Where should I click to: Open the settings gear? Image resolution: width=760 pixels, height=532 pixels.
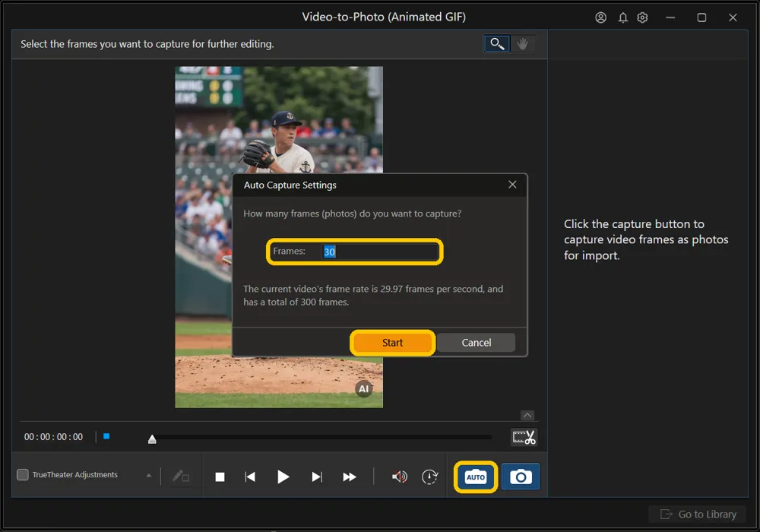coord(642,17)
